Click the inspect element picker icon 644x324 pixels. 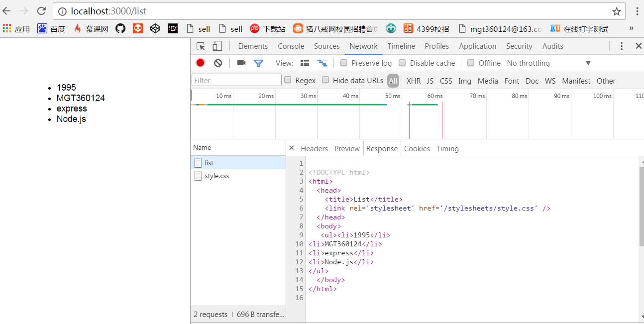(201, 46)
